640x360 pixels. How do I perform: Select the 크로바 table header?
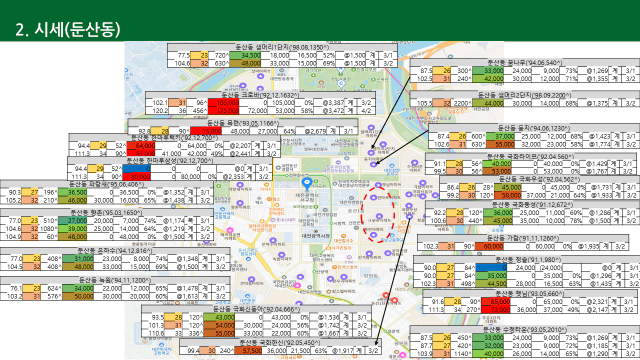point(260,95)
